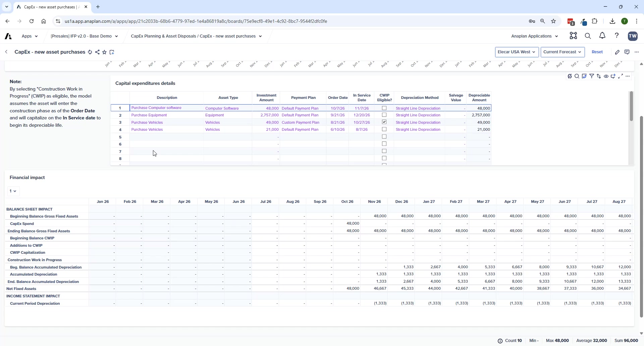Open the sort arrows icon in grid toolbar

[x=599, y=76]
